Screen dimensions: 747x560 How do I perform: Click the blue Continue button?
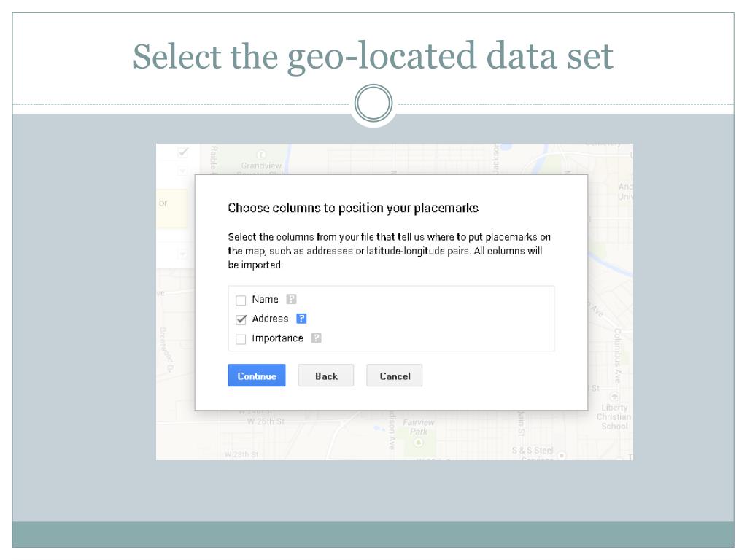(257, 376)
